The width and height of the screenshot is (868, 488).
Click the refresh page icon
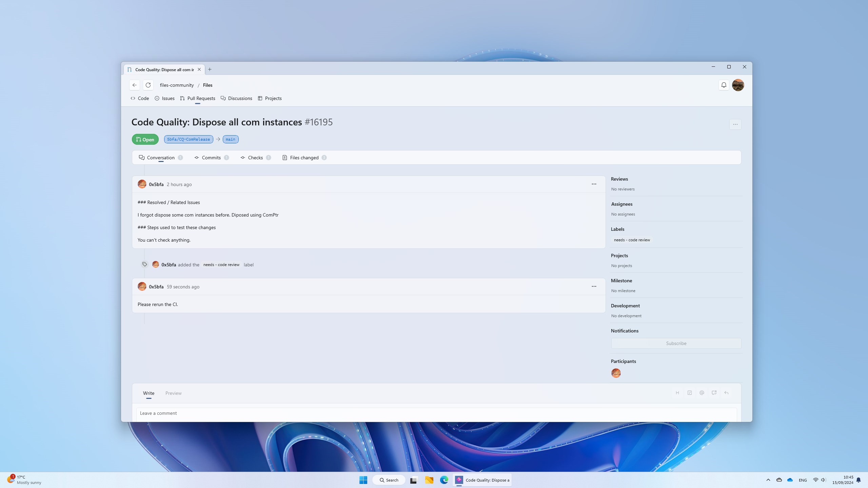tap(148, 85)
